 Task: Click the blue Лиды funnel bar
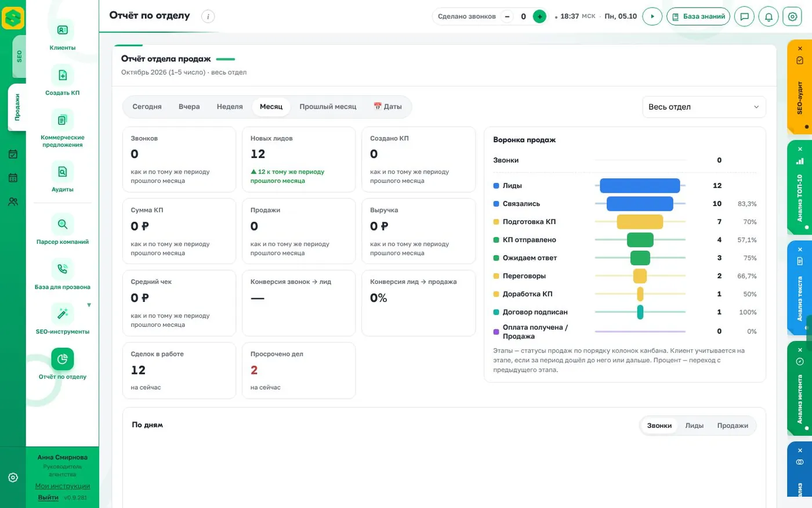tap(640, 186)
